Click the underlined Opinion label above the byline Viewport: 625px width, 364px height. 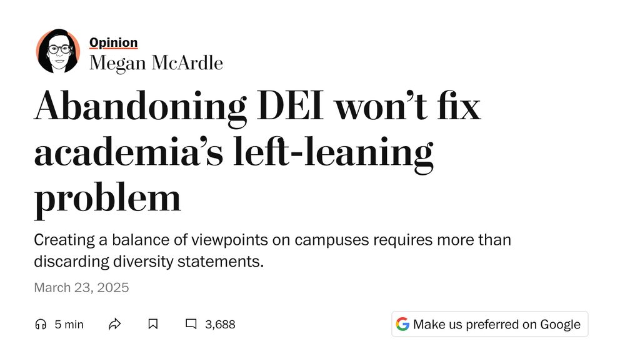(x=113, y=41)
